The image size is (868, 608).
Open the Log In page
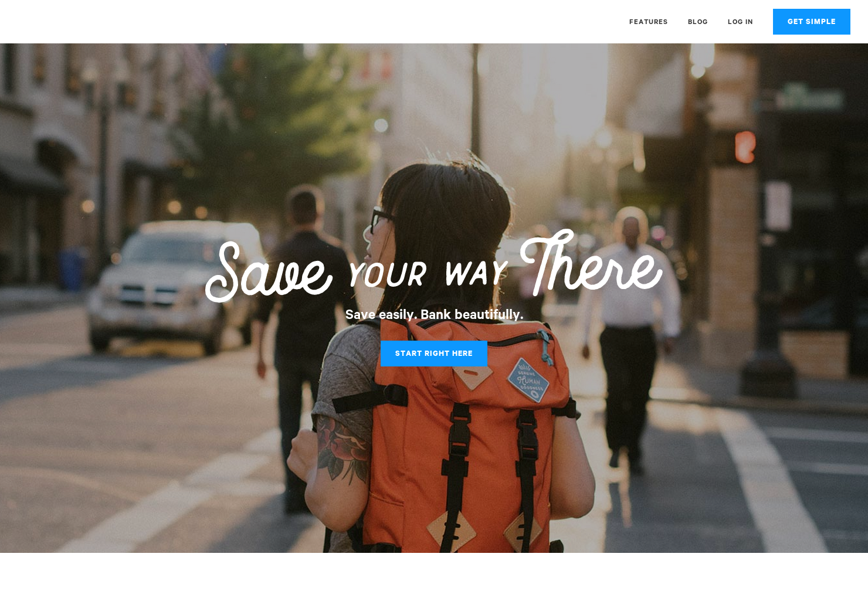tap(740, 22)
